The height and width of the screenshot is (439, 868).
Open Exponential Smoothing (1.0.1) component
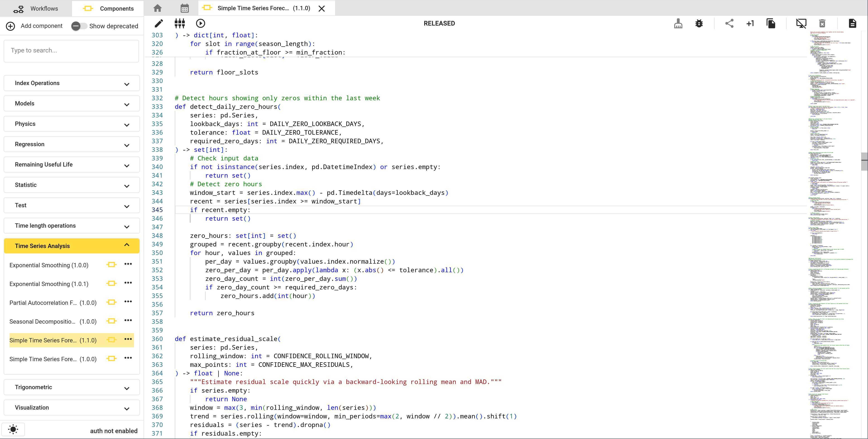49,284
